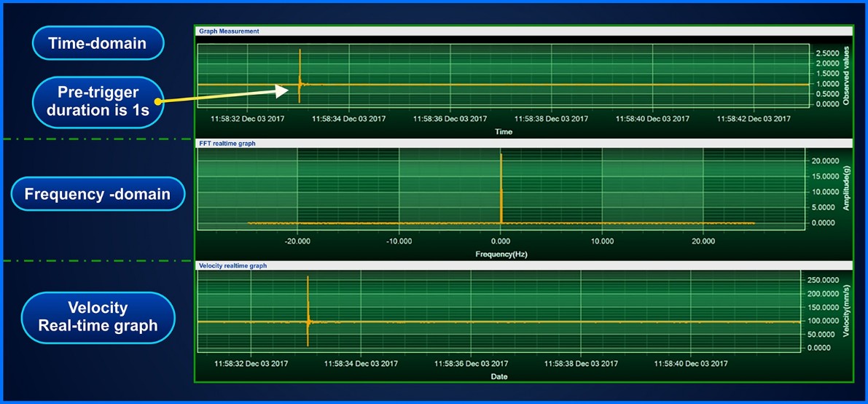
Task: Click the -10.000 frequency tick label
Action: click(x=399, y=241)
